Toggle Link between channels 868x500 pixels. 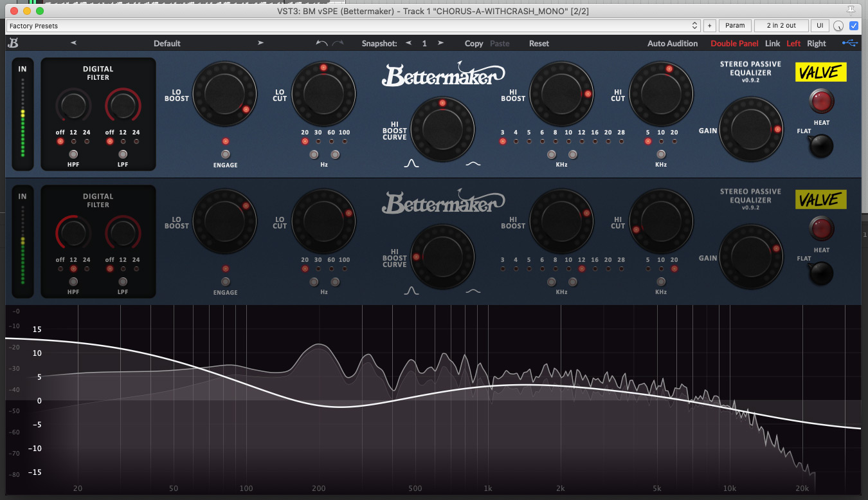pyautogui.click(x=772, y=43)
